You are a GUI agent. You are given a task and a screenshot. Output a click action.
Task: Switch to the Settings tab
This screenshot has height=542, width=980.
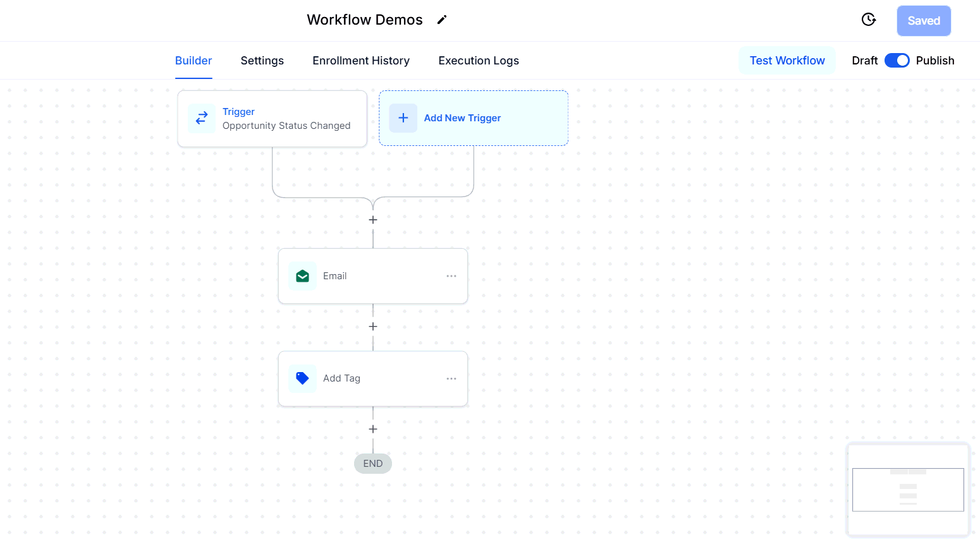click(262, 60)
